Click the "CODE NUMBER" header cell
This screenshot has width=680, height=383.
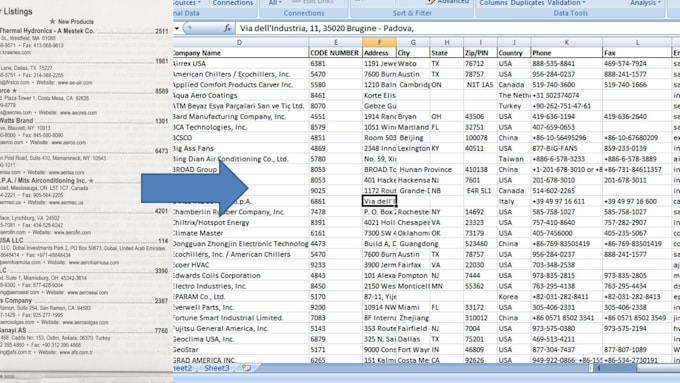336,53
